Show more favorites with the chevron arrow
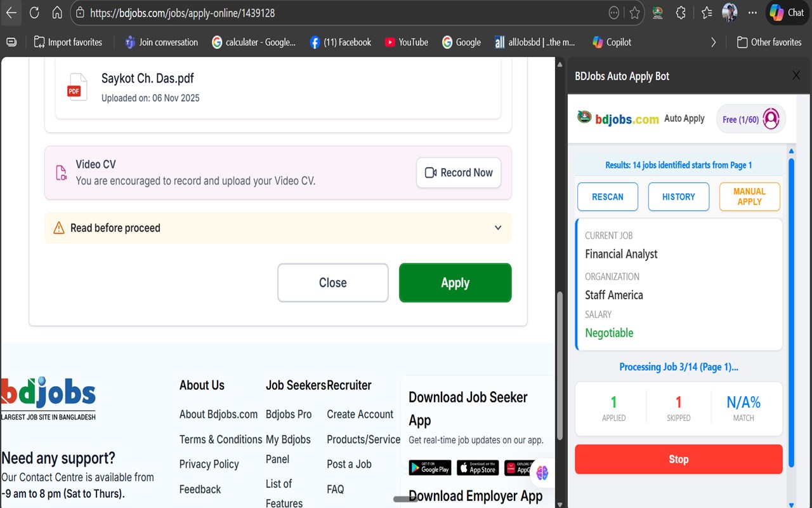 (x=714, y=42)
